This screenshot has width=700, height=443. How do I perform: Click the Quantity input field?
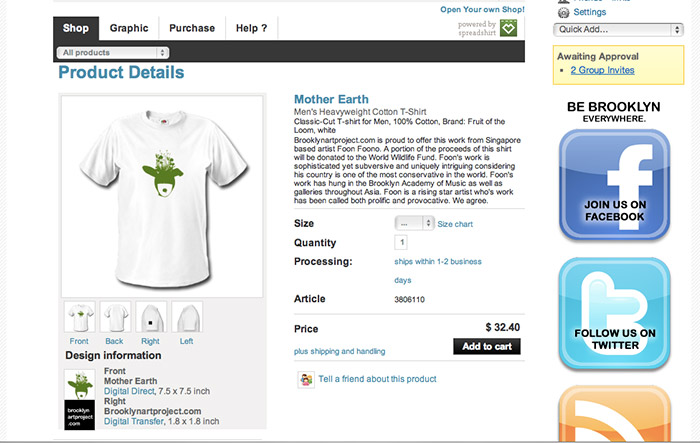tap(402, 242)
